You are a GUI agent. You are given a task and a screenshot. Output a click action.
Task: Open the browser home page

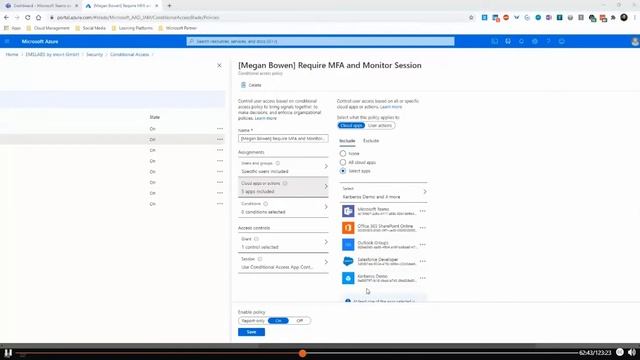[38, 18]
